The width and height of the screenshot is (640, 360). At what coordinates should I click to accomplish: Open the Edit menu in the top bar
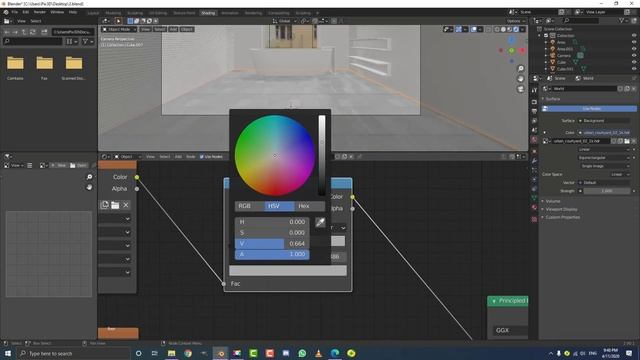point(26,12)
